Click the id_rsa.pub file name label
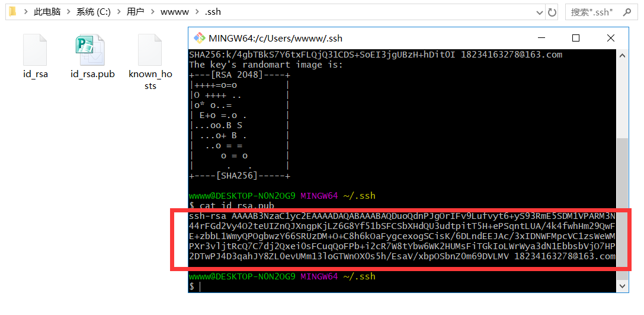This screenshot has height=315, width=644. 92,74
